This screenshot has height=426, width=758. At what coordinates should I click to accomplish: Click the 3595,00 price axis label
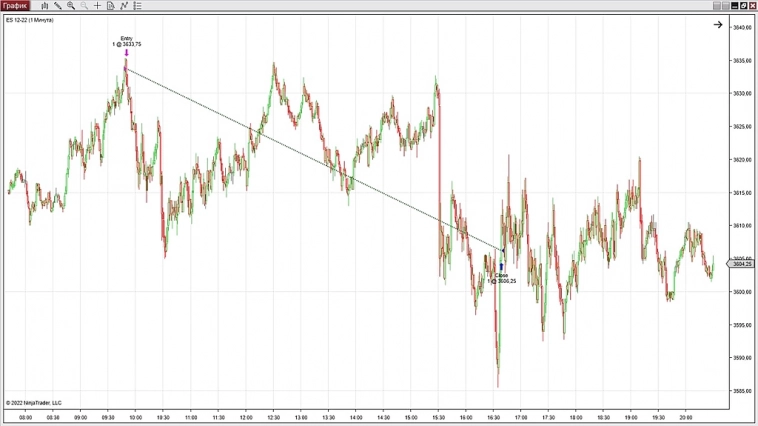742,325
